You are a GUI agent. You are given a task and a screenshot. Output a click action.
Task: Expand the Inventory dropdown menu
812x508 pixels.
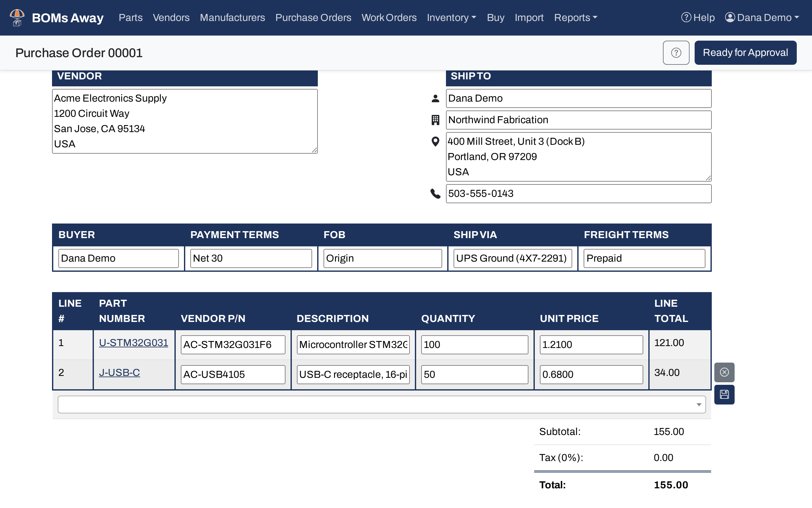451,17
